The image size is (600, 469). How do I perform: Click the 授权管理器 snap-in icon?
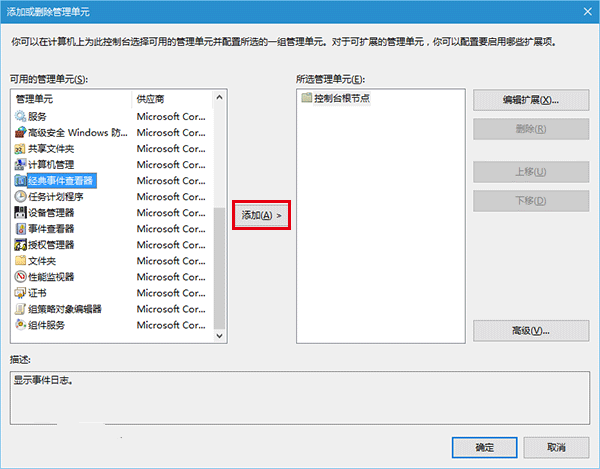coord(20,245)
